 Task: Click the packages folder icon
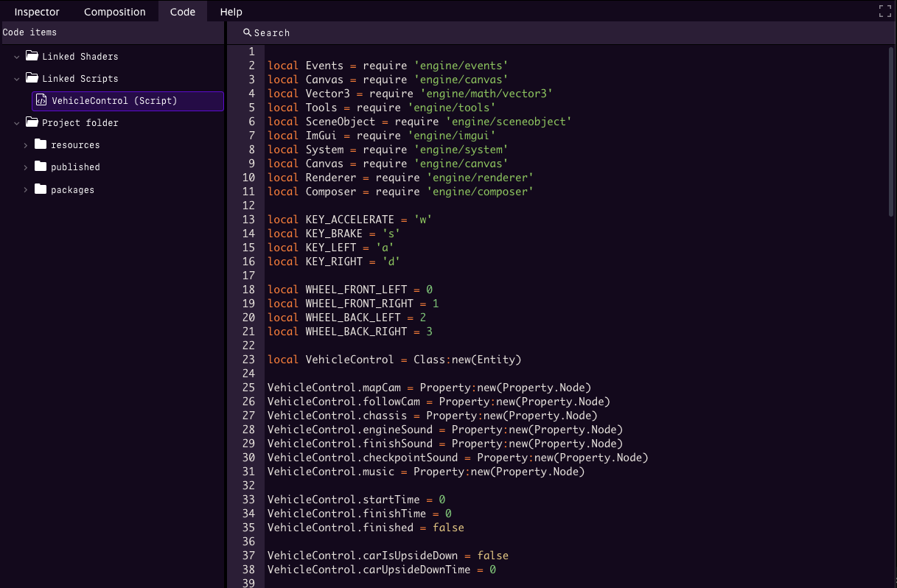[41, 189]
